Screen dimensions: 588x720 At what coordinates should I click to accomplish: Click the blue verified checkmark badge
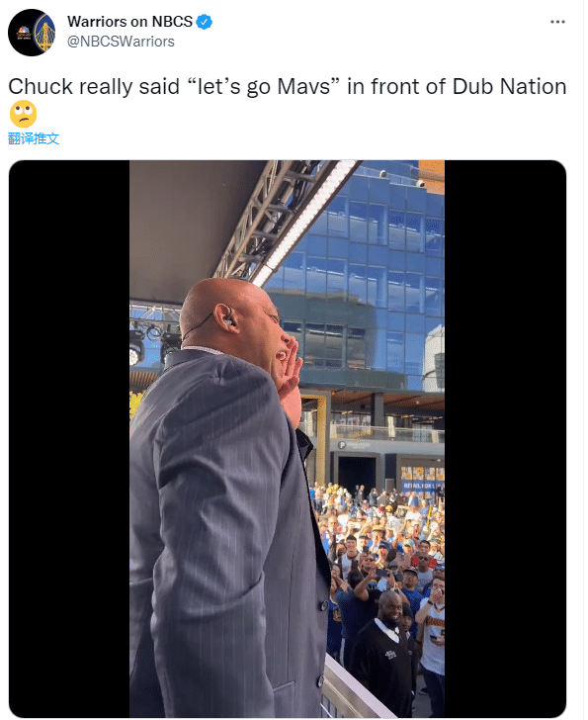pos(205,22)
